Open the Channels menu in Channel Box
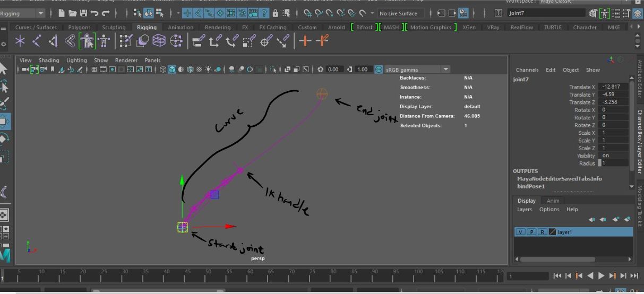 pyautogui.click(x=527, y=70)
